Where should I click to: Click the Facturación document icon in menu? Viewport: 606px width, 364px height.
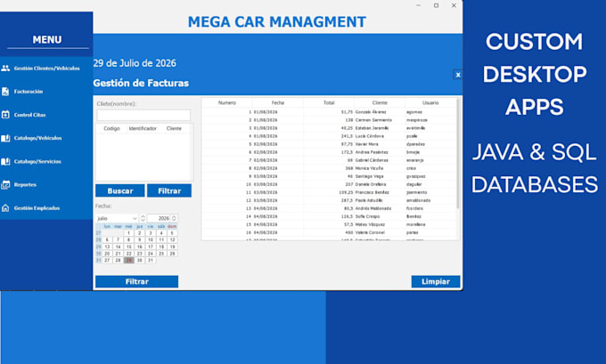pyautogui.click(x=5, y=92)
